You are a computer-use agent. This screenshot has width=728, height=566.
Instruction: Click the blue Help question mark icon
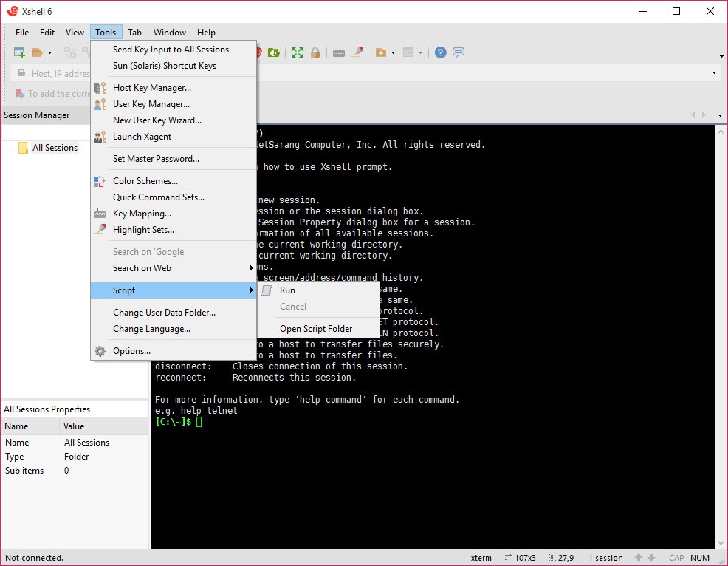pyautogui.click(x=440, y=52)
